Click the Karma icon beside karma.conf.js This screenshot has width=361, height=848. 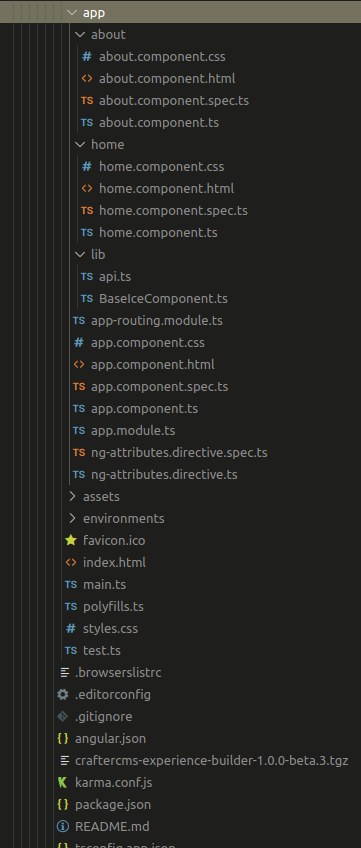[63, 783]
